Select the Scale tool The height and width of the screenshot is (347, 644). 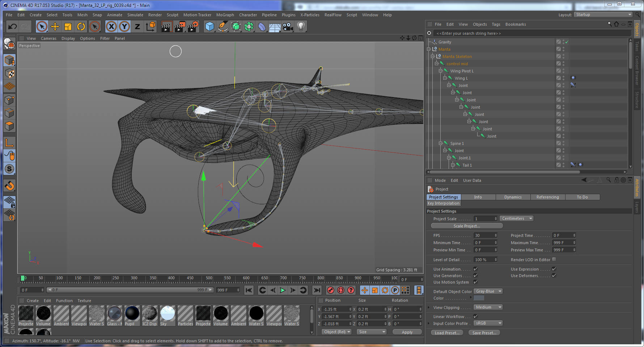pos(68,26)
